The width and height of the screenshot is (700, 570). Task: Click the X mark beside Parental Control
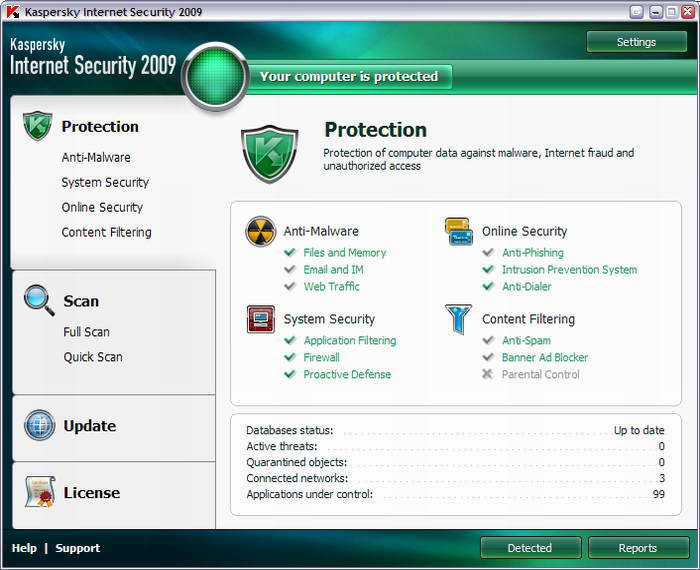click(488, 374)
